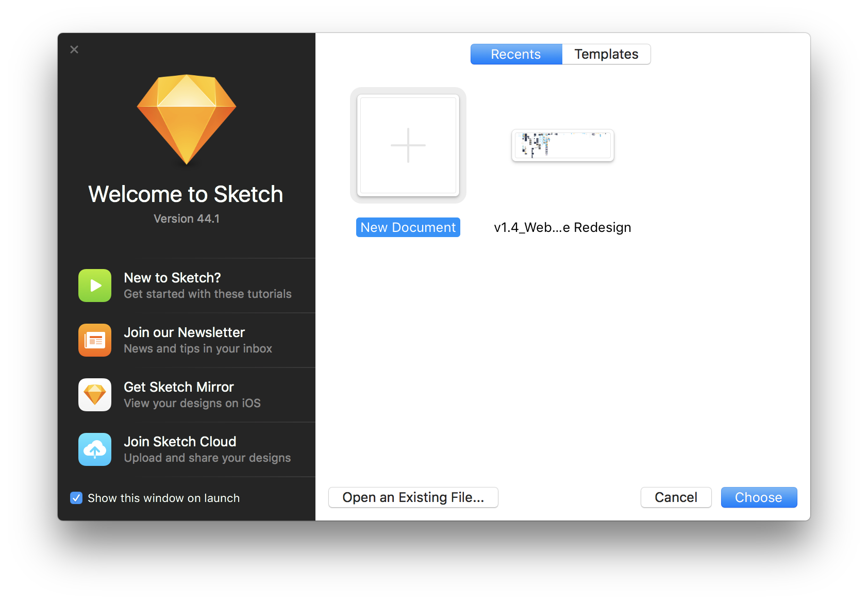
Task: Click the Open an Existing File button
Action: 413,497
